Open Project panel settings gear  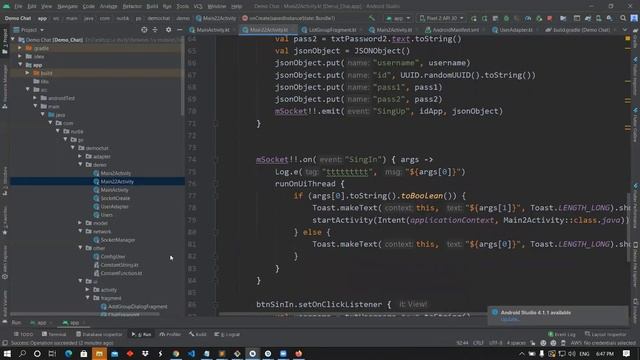[x=168, y=30]
